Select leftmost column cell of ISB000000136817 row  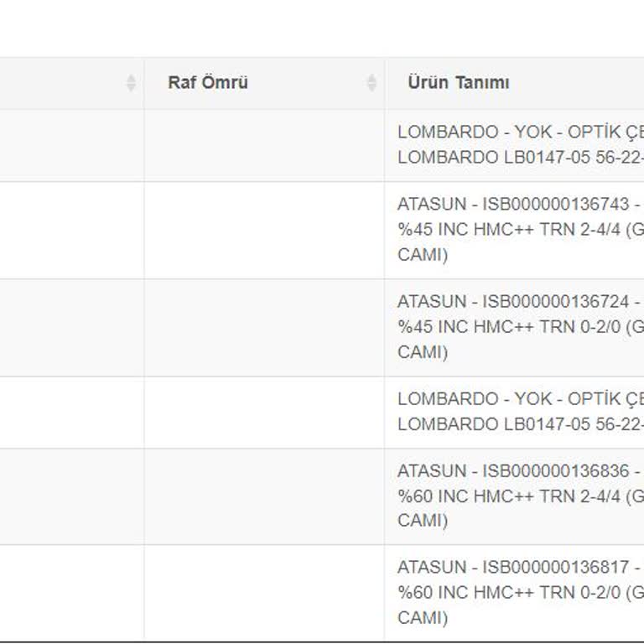point(71,593)
